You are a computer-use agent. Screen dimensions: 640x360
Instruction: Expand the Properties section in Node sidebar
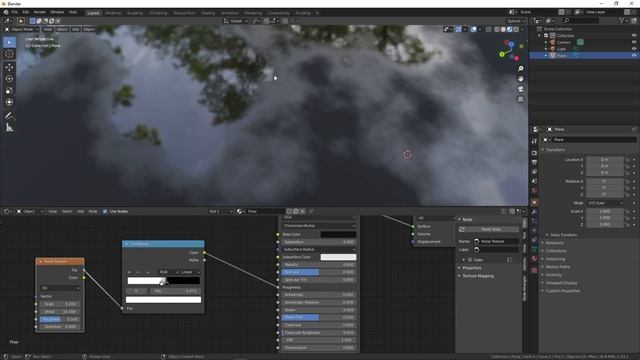472,268
